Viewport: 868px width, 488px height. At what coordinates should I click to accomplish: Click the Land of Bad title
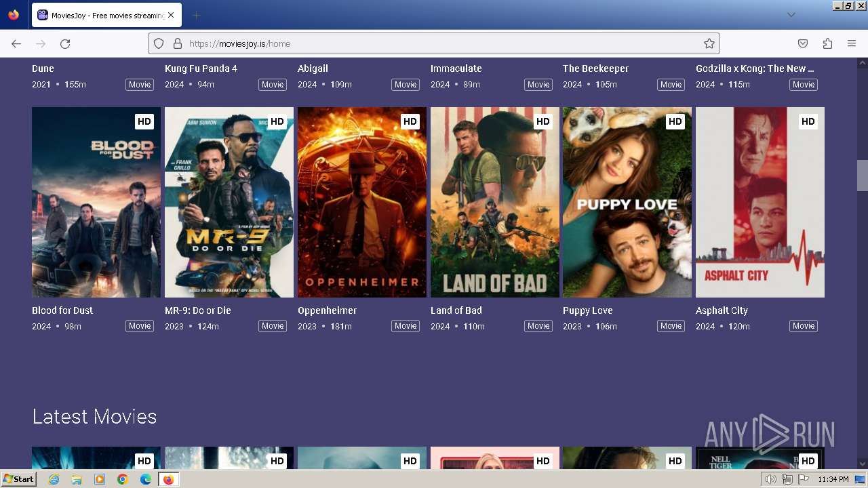(456, 310)
